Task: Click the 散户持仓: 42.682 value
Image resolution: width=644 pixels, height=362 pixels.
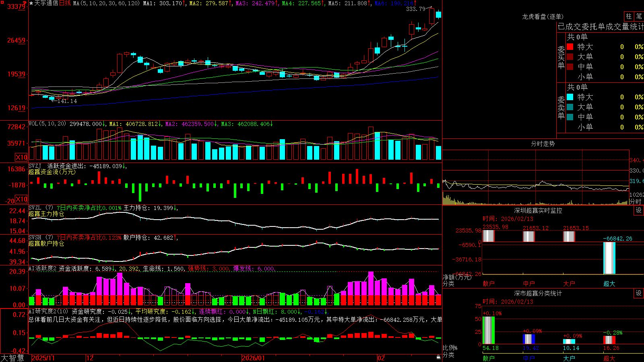Action: (148, 238)
